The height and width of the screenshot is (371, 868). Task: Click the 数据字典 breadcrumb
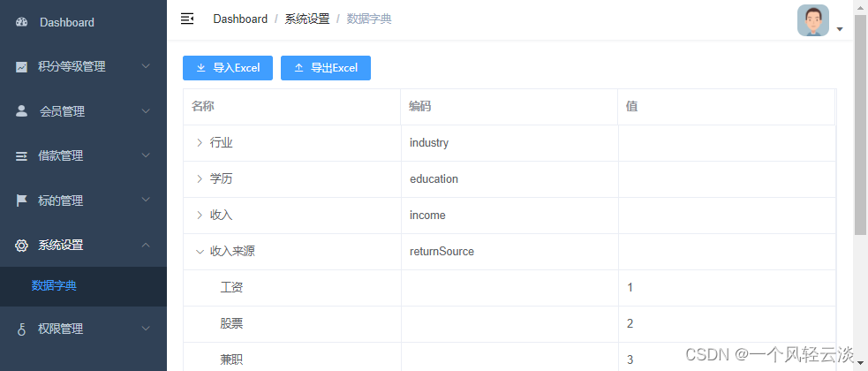pyautogui.click(x=369, y=19)
